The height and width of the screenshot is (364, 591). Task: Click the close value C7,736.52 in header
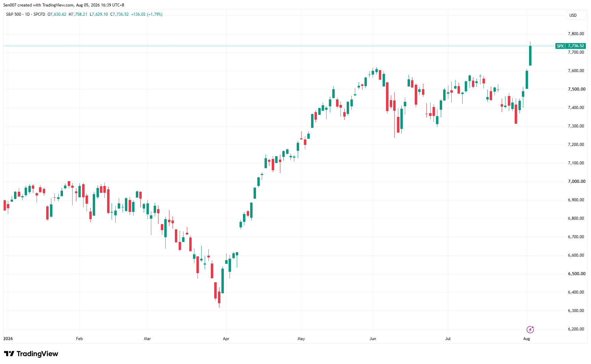[x=119, y=14]
